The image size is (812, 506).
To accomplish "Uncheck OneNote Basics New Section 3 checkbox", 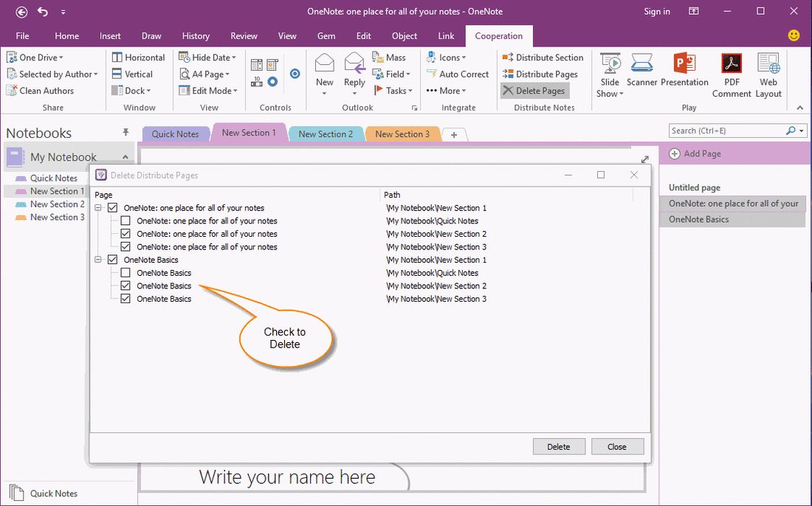I will (125, 299).
